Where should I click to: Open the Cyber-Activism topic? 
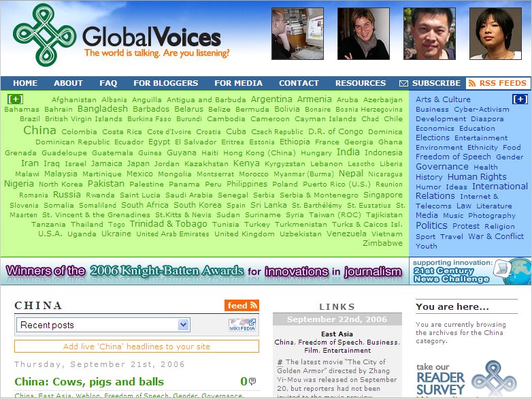coord(482,110)
